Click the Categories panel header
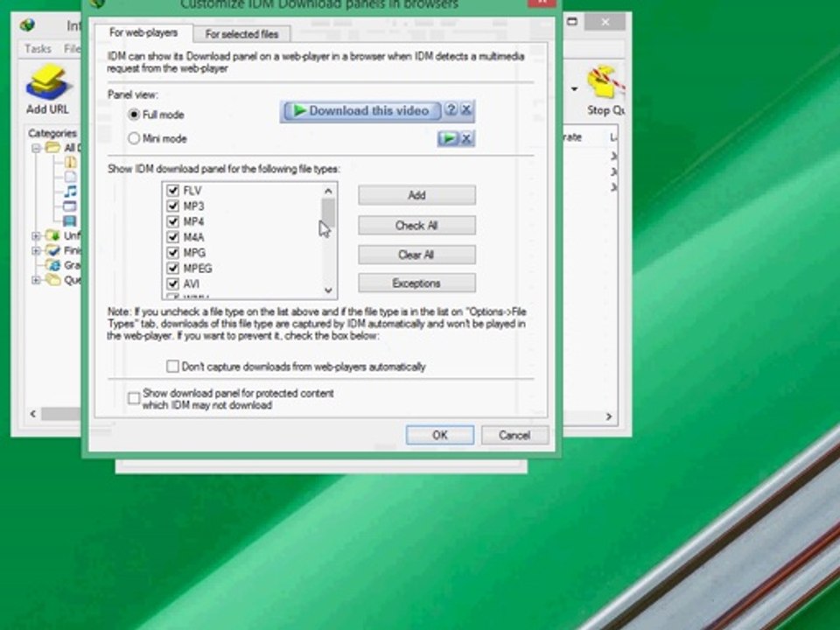This screenshot has height=630, width=840. (52, 133)
